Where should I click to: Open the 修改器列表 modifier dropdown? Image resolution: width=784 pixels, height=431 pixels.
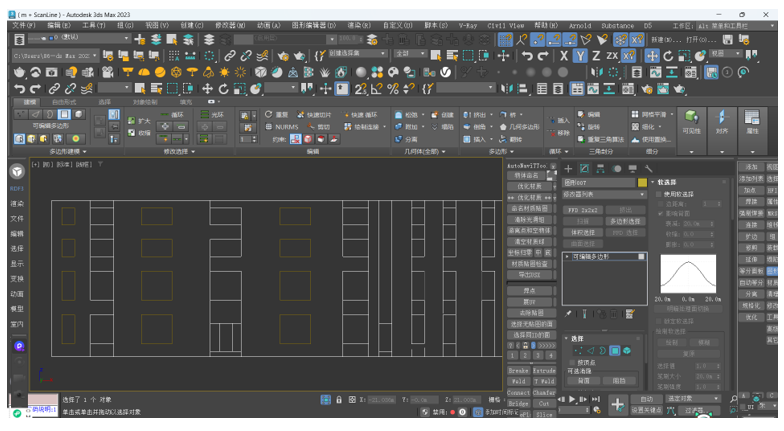coord(604,195)
